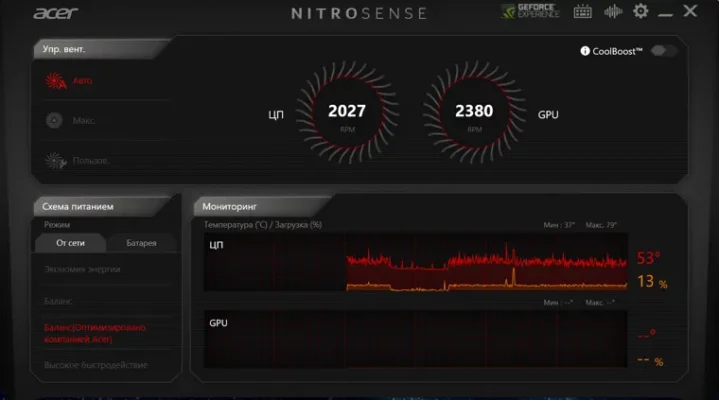This screenshot has width=719, height=400.
Task: Open the settings gear icon
Action: point(641,11)
